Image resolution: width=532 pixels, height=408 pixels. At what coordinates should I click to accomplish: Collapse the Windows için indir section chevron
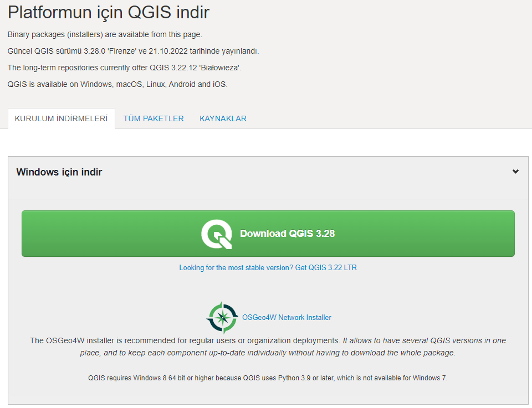point(515,172)
